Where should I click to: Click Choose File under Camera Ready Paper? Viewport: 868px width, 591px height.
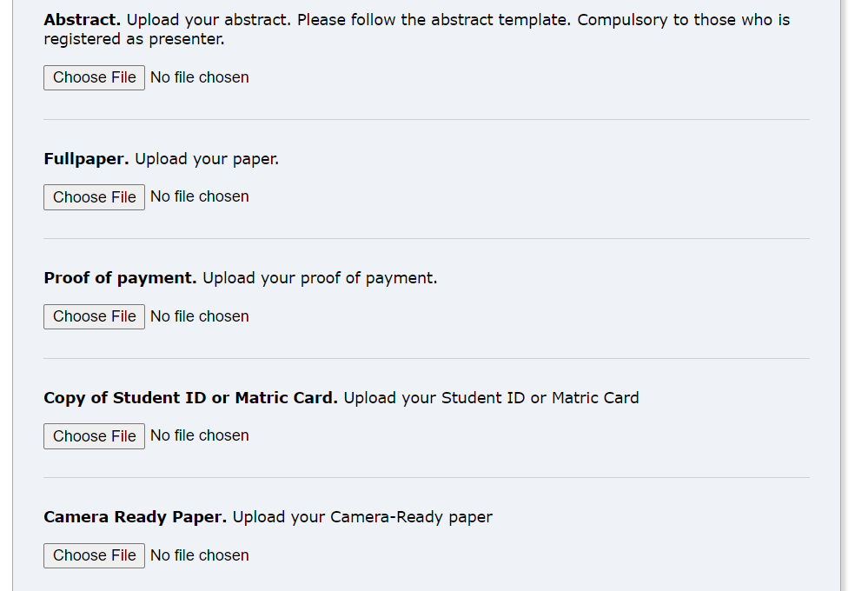coord(94,555)
